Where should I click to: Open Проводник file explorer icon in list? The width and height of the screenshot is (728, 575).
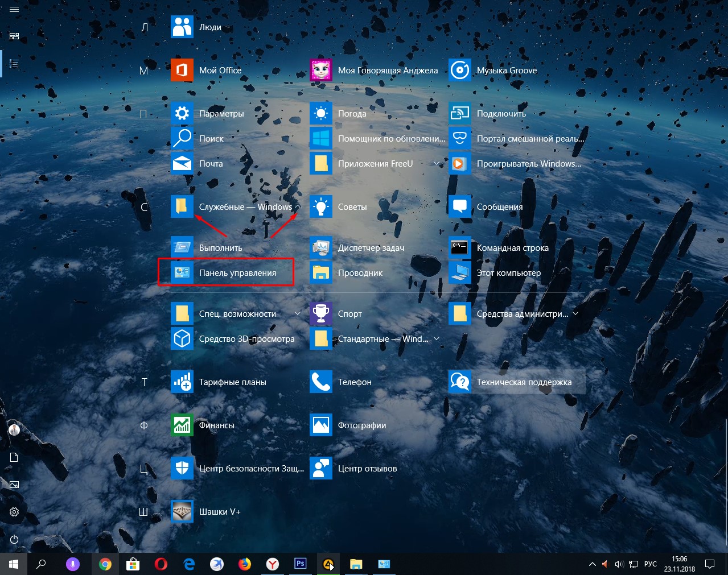[321, 272]
